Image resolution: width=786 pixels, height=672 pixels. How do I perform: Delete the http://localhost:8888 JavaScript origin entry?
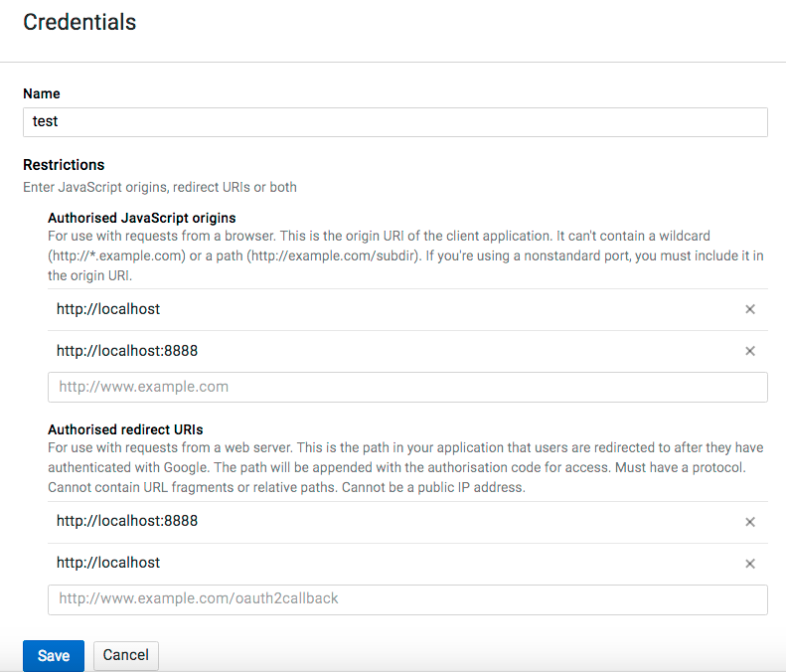[x=750, y=351]
